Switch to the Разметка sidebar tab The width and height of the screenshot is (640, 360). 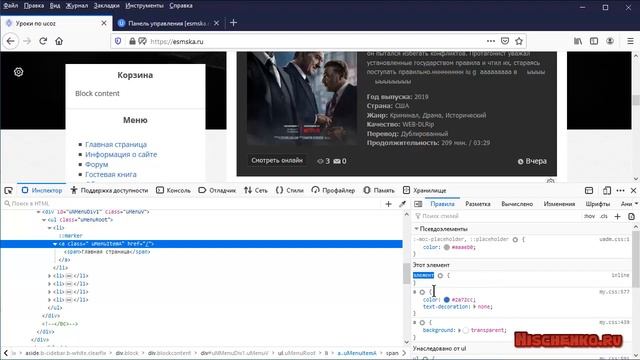478,204
